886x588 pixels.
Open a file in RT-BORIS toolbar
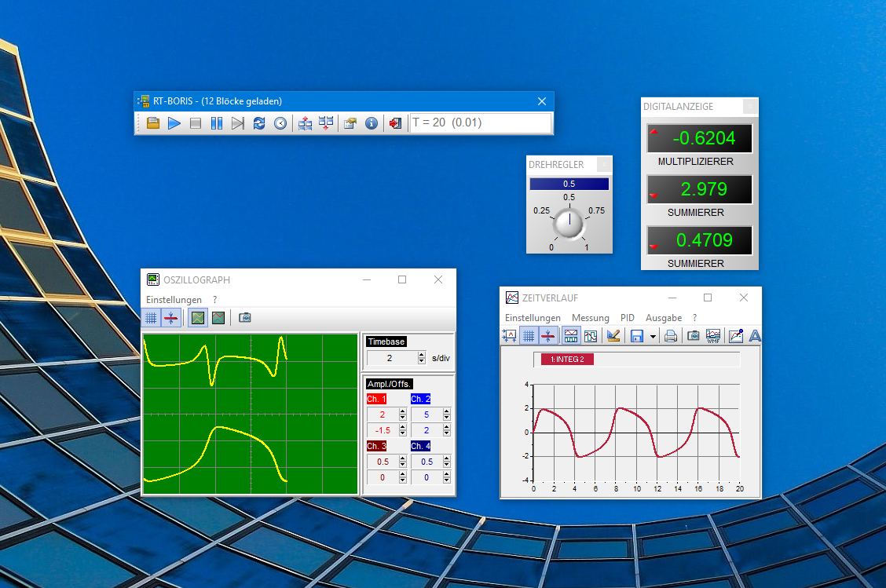pyautogui.click(x=152, y=122)
